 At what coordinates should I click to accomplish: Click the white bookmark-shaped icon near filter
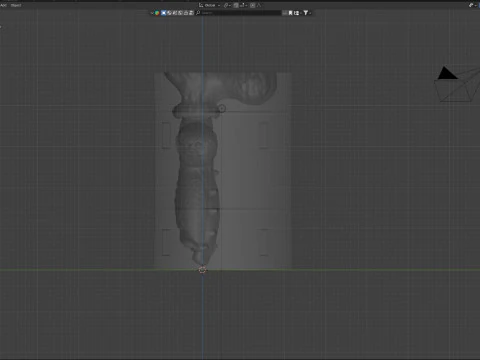point(290,13)
